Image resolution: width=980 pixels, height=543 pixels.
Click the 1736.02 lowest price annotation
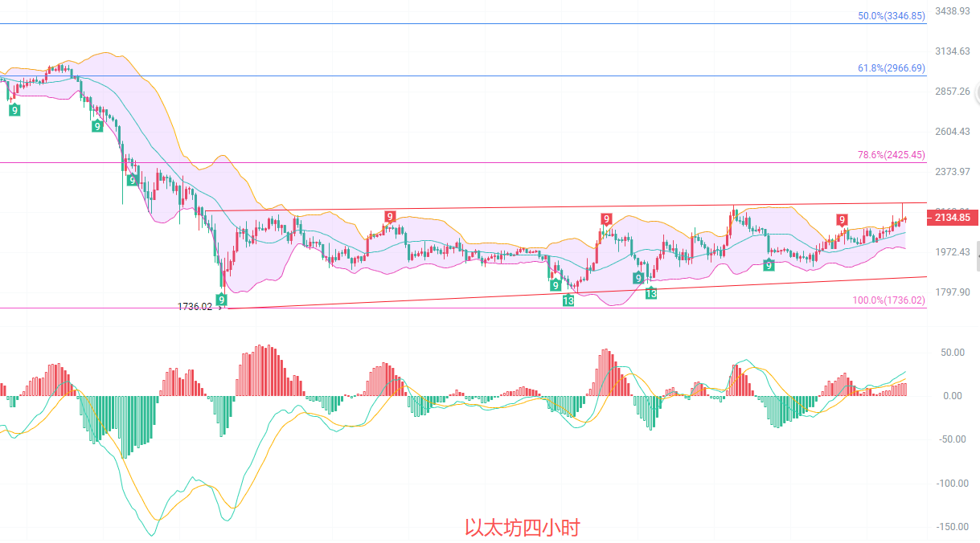(x=195, y=306)
